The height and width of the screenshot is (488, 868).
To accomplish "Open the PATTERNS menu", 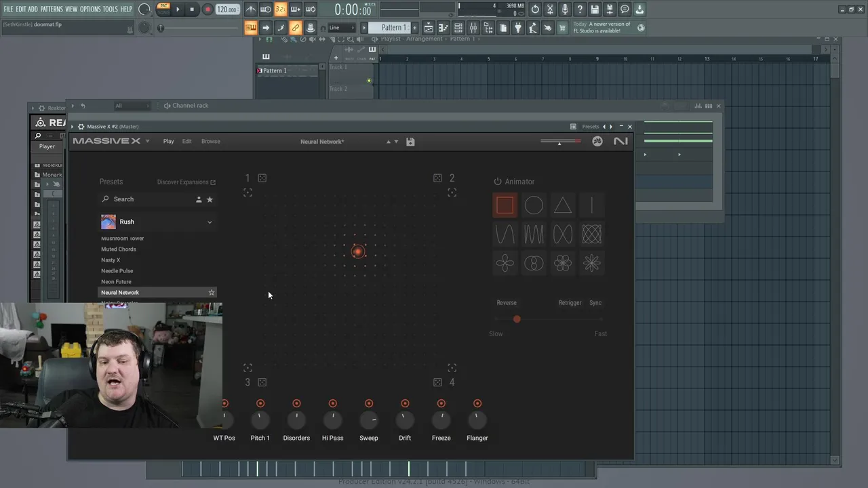I will (52, 9).
